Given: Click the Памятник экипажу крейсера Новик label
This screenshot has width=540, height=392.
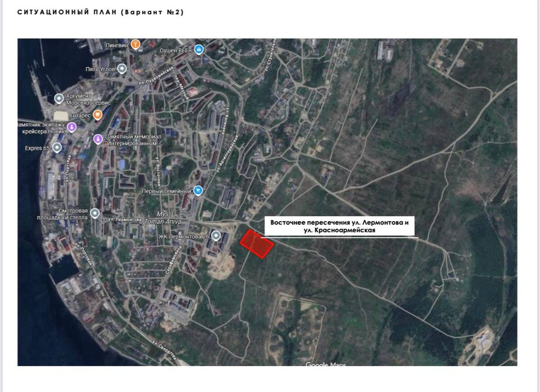Looking at the screenshot, I should point(41,128).
